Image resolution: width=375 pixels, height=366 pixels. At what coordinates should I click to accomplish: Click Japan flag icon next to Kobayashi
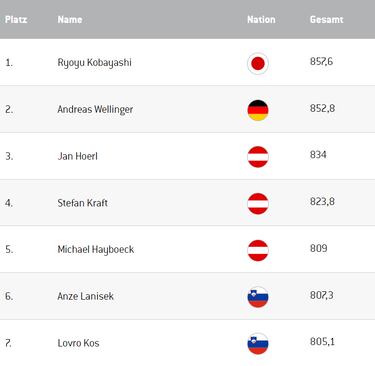258,63
